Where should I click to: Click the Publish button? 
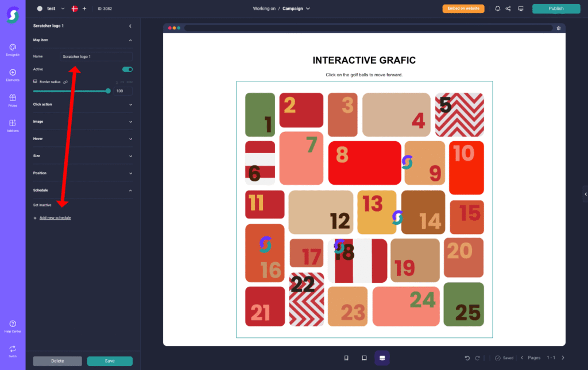click(555, 9)
